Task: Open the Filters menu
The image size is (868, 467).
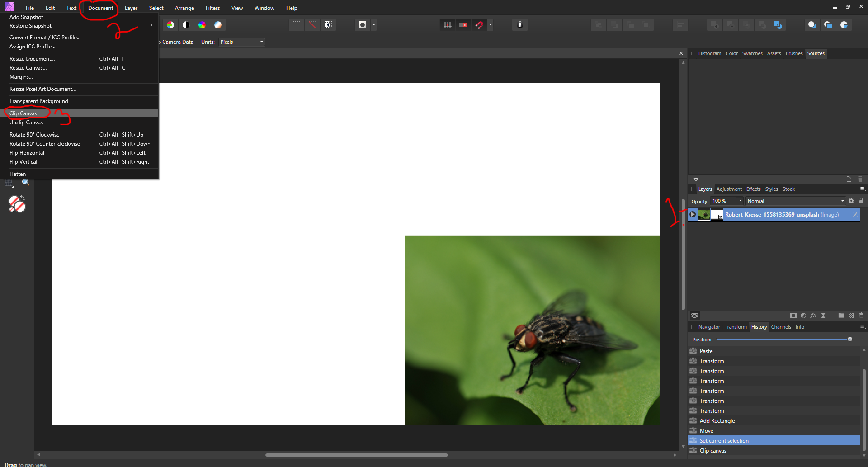Action: pos(212,8)
